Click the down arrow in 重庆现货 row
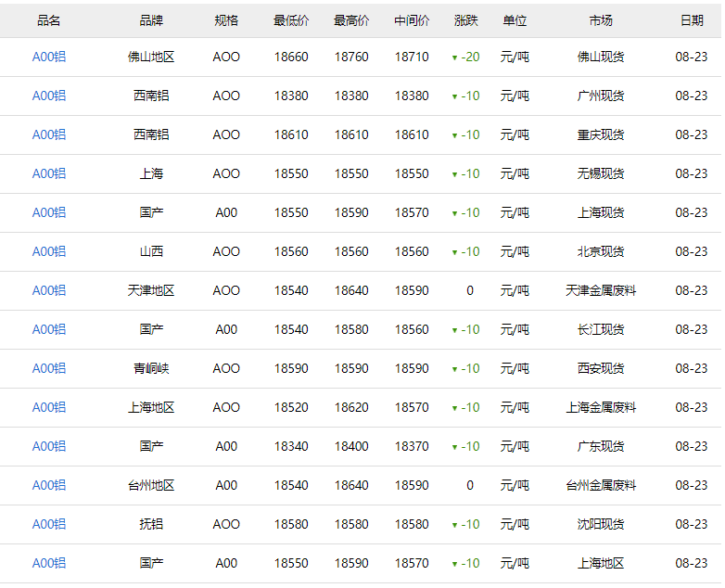Viewport: 725px width, 588px height. click(454, 135)
